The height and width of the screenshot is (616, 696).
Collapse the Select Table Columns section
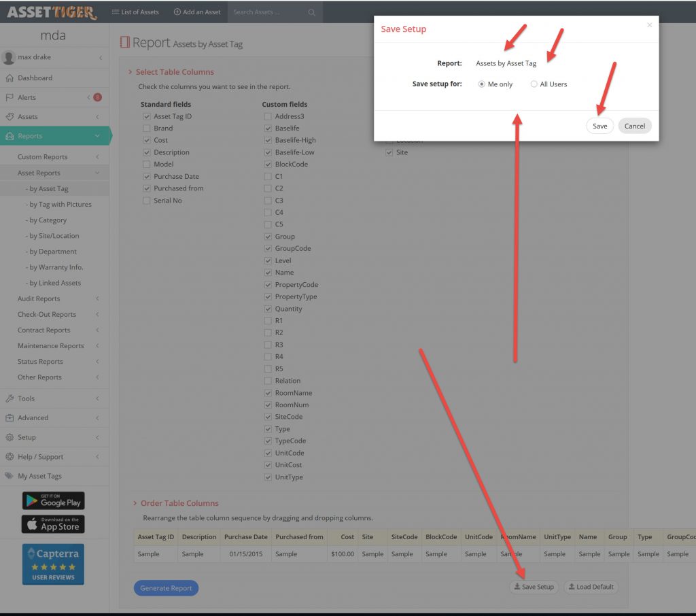tap(130, 72)
